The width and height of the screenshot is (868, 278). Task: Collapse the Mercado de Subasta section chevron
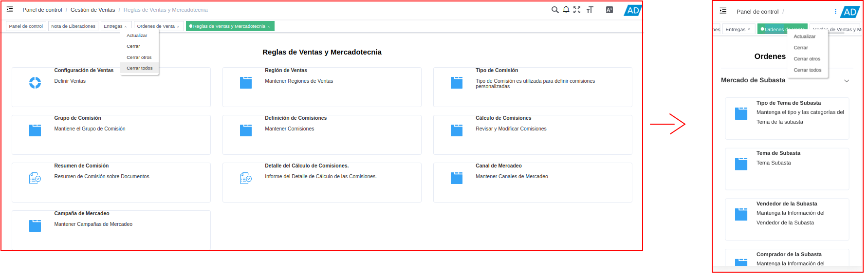click(x=847, y=81)
